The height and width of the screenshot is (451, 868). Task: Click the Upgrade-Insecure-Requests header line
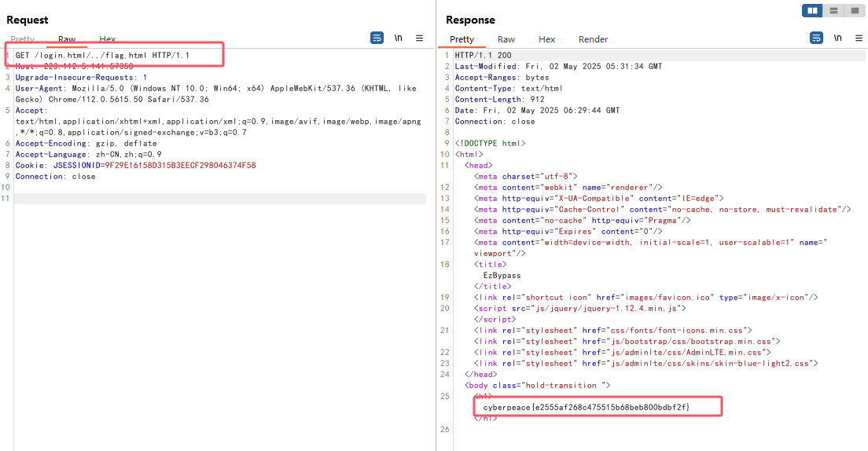point(81,78)
